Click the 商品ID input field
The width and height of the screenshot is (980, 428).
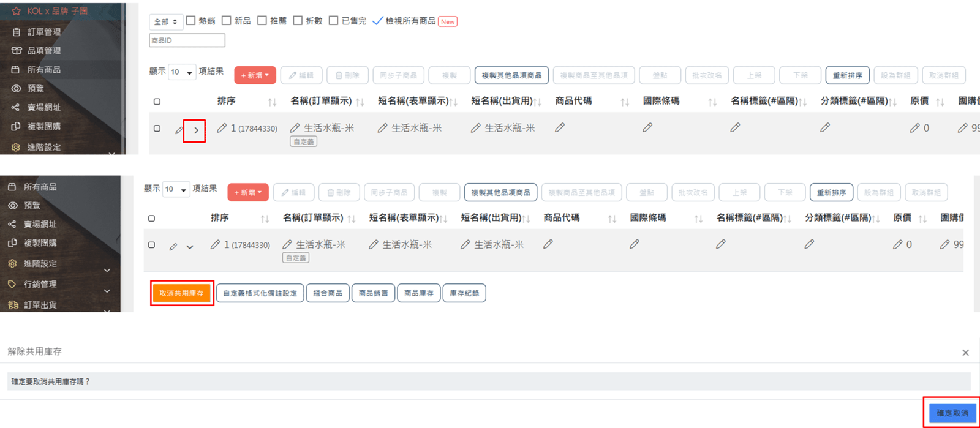point(187,40)
